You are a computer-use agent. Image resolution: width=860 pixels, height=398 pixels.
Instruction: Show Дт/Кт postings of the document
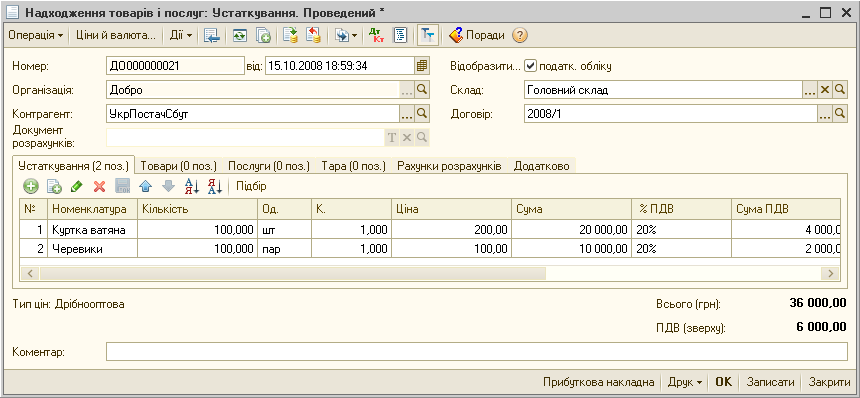point(376,36)
